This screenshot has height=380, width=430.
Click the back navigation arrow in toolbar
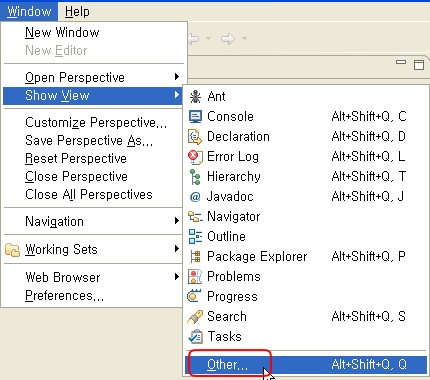click(194, 39)
